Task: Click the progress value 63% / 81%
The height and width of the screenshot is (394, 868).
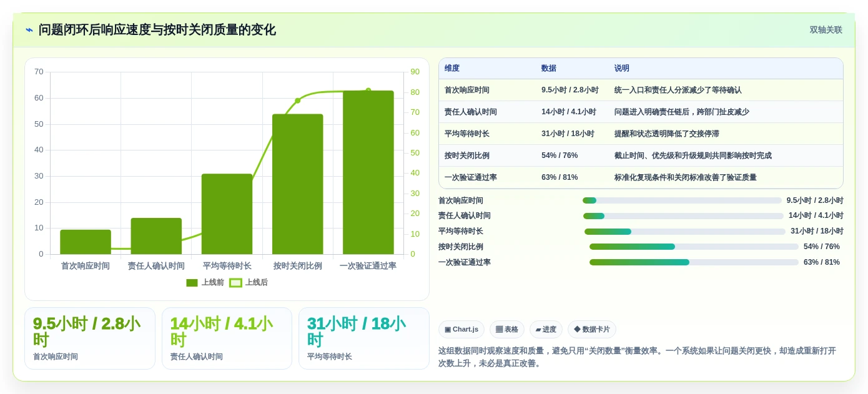Action: point(822,262)
